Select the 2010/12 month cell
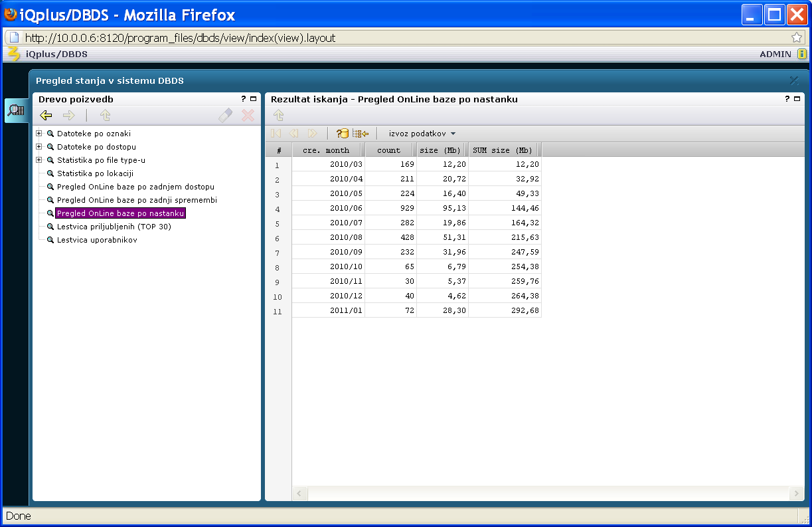Screen dimensions: 812x527 (x=328, y=296)
